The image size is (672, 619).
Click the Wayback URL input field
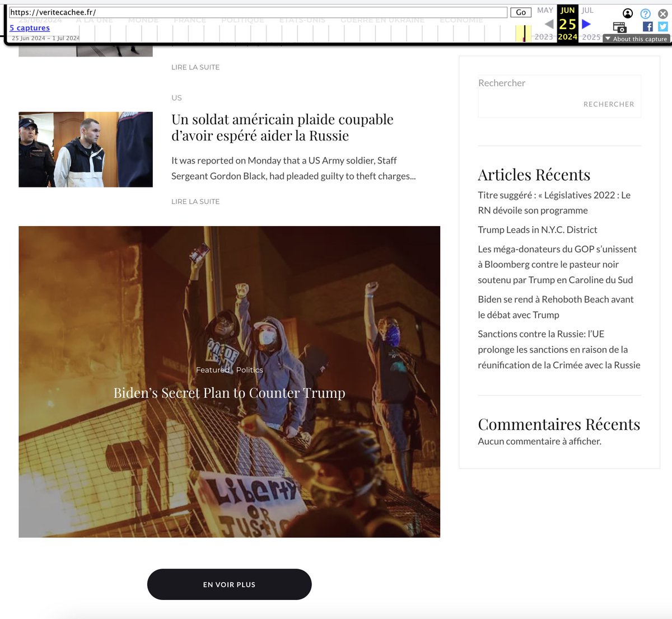point(258,12)
